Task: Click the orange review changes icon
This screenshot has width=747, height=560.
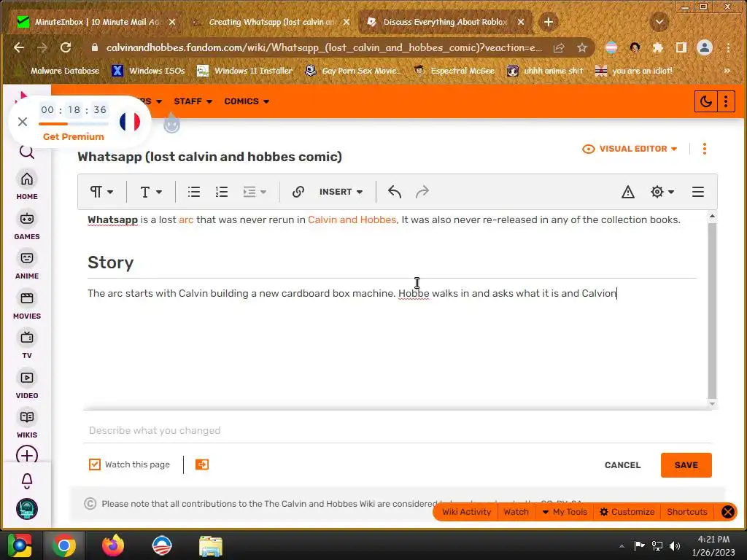Action: [x=202, y=464]
